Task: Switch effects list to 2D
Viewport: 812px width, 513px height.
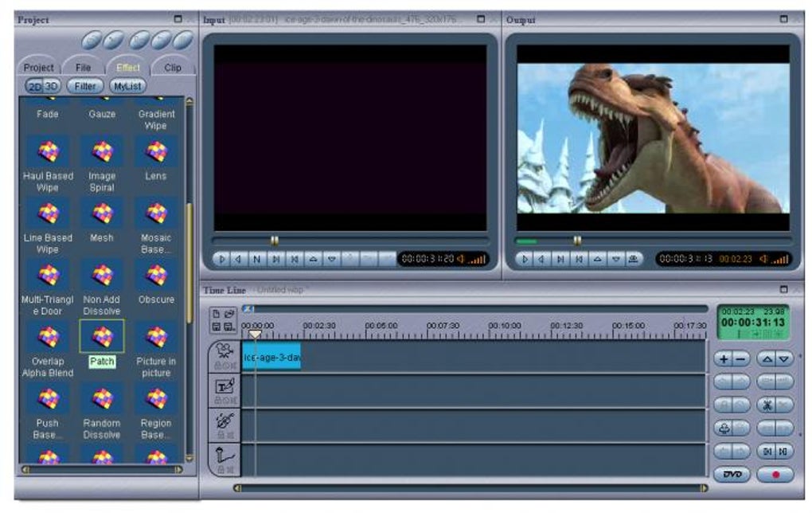Action: point(35,87)
